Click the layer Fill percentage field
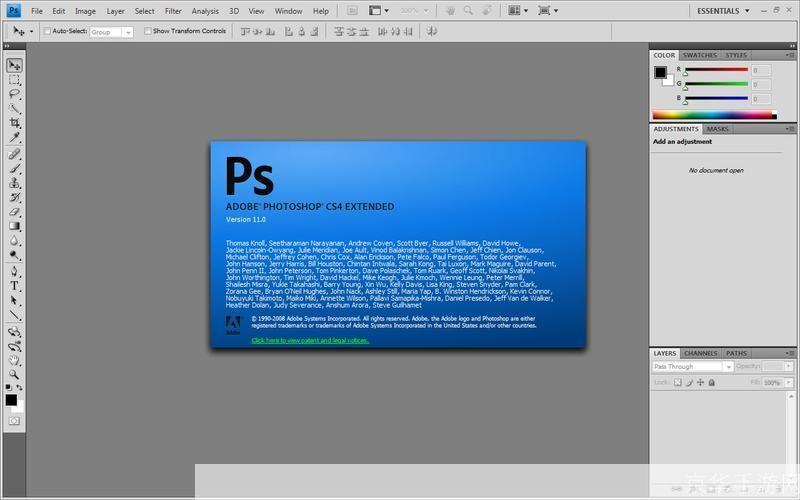This screenshot has width=800, height=500. coord(772,382)
